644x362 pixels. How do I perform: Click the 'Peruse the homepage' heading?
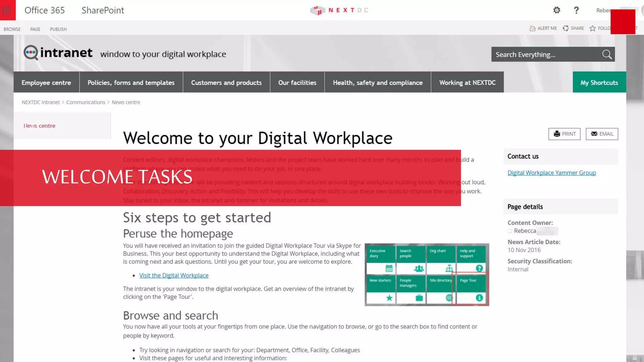(178, 233)
